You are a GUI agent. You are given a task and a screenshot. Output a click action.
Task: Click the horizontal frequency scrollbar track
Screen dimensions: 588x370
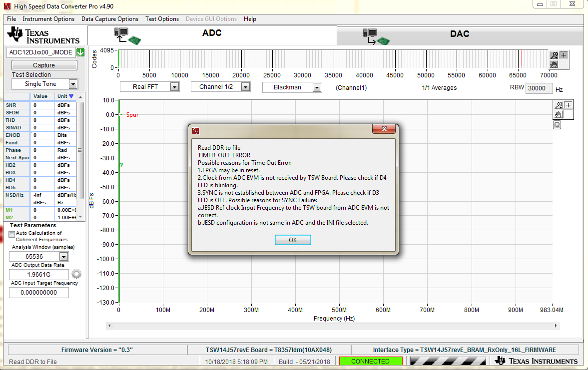333,326
